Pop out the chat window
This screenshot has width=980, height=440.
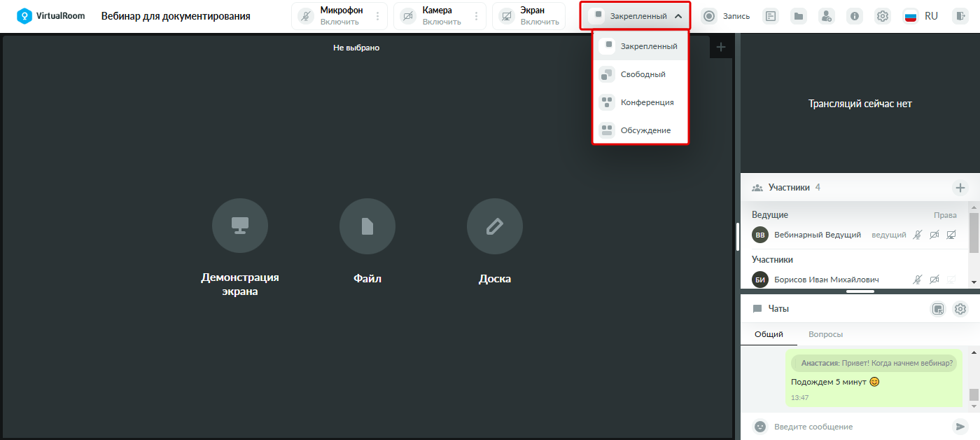tap(939, 309)
